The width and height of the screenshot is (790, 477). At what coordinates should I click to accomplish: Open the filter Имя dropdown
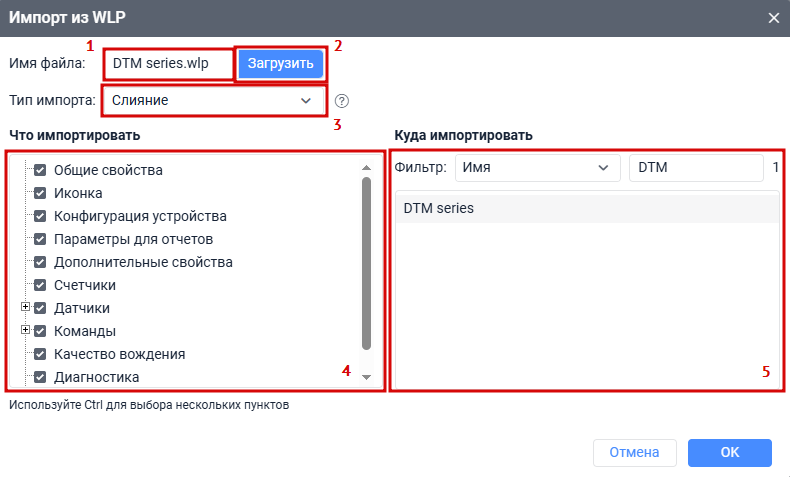pyautogui.click(x=537, y=168)
